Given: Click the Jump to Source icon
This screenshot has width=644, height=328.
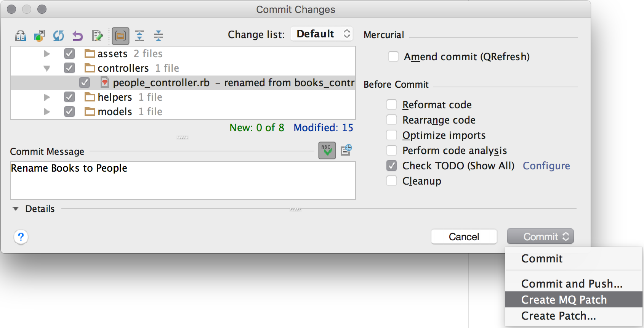Looking at the screenshot, I should point(98,36).
